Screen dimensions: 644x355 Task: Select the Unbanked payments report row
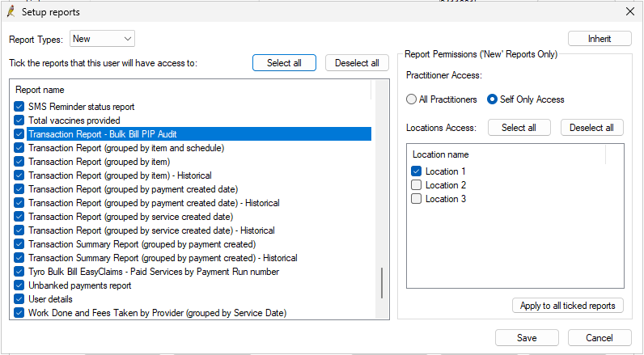[x=79, y=285]
